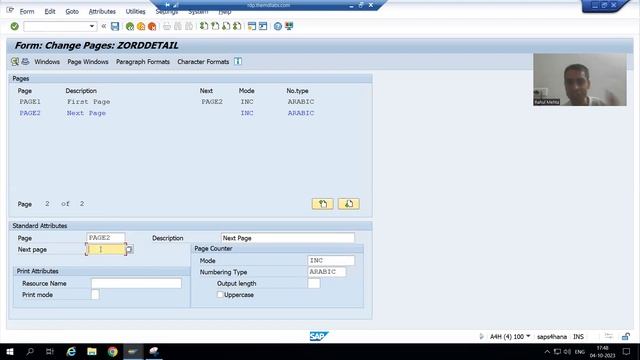640x360 pixels.
Task: Click the highlighted Next page input field
Action: coord(106,249)
